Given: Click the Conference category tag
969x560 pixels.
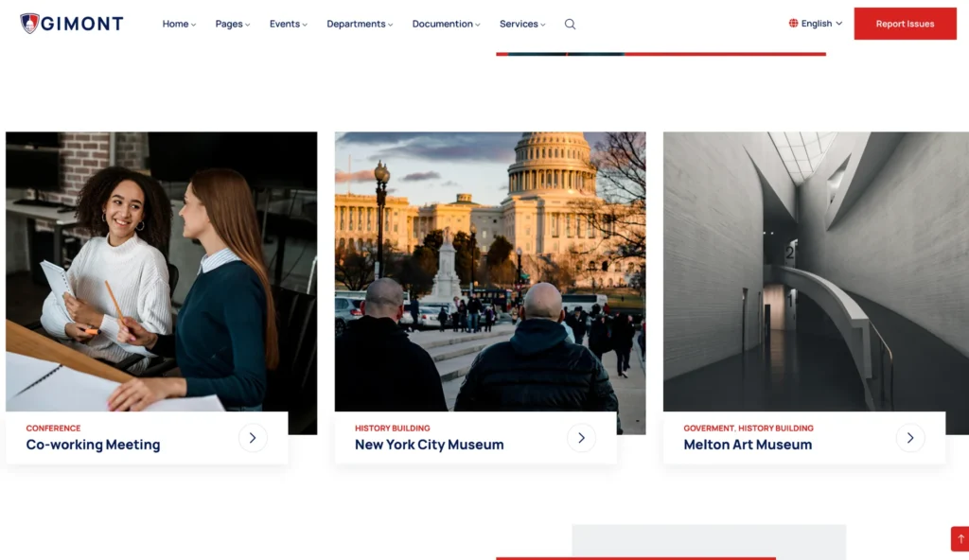Looking at the screenshot, I should 53,429.
